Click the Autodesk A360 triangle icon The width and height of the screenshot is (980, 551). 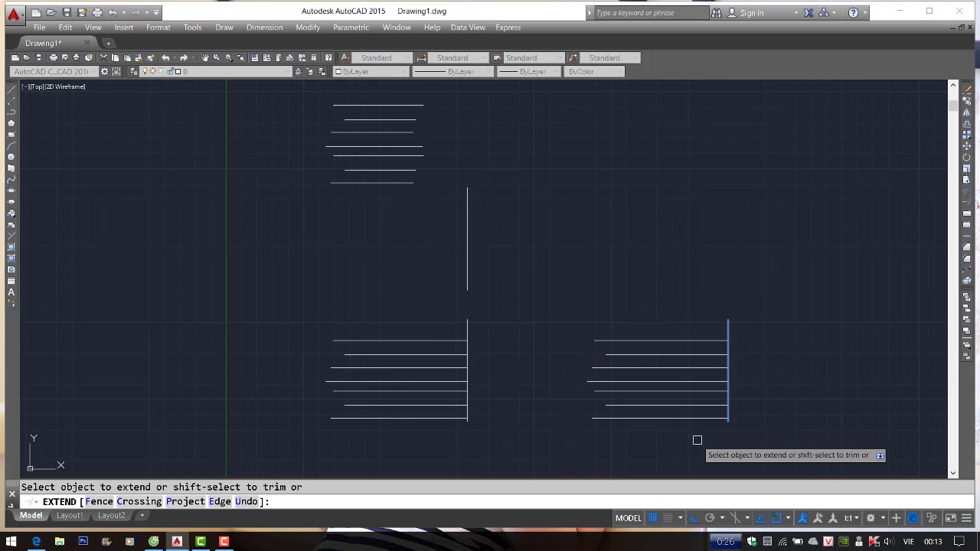pyautogui.click(x=825, y=12)
